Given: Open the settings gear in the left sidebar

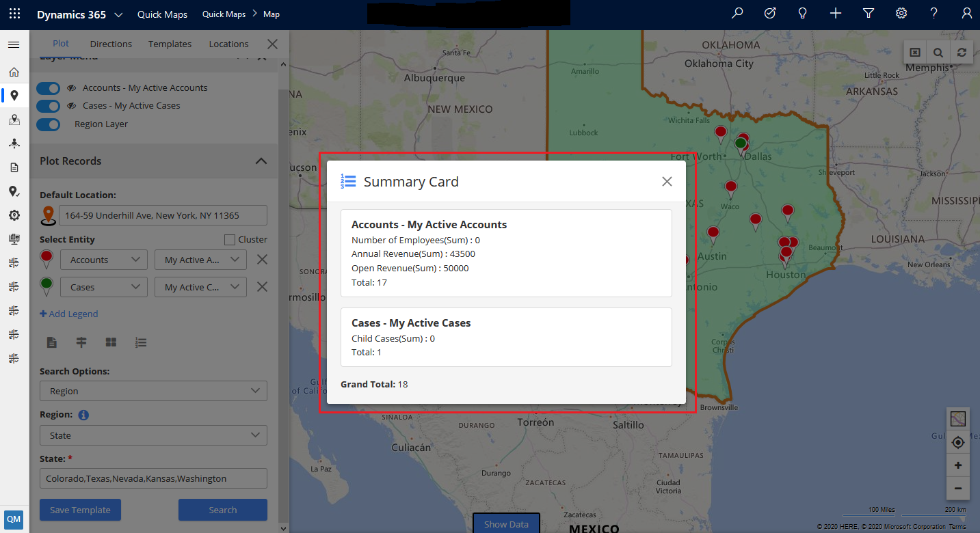Looking at the screenshot, I should [x=14, y=215].
